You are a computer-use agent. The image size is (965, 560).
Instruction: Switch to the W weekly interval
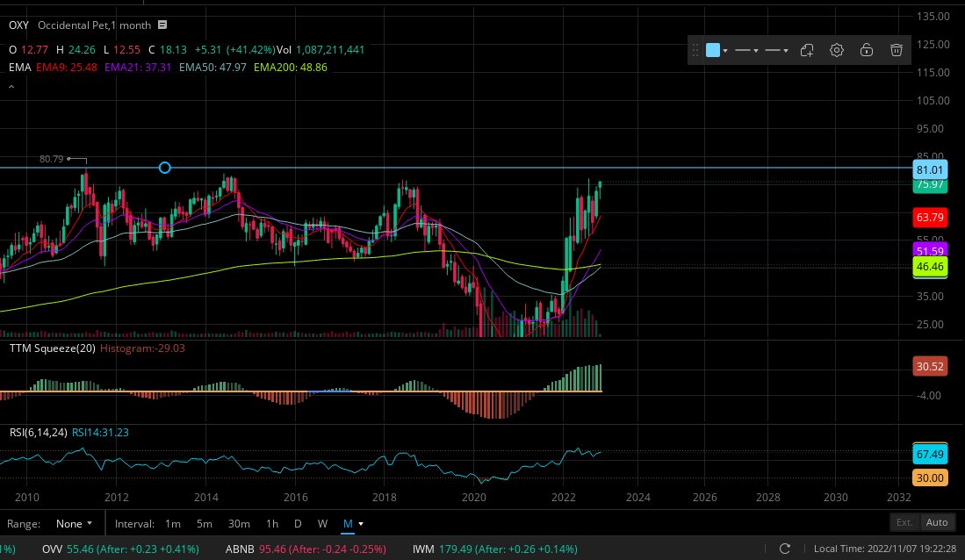pos(322,524)
